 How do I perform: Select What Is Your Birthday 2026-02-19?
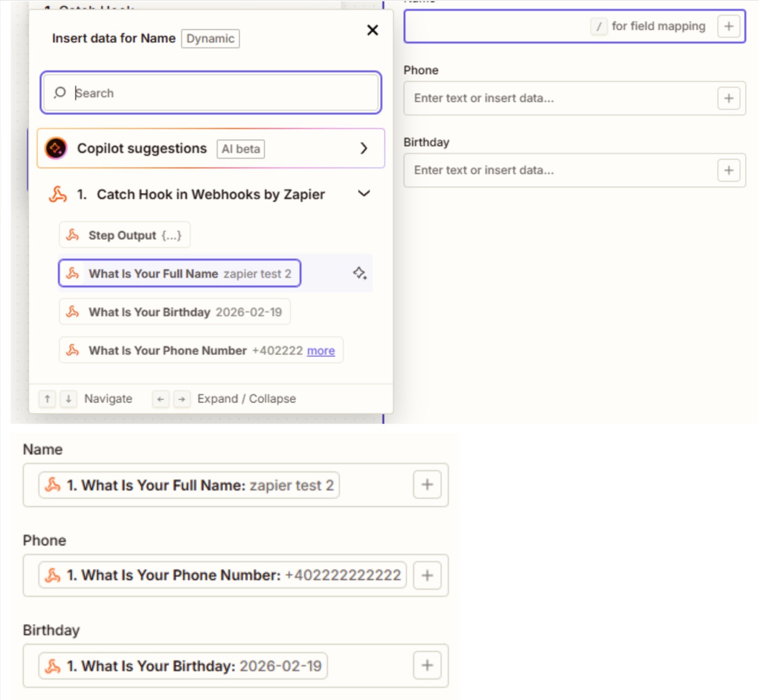(x=175, y=312)
